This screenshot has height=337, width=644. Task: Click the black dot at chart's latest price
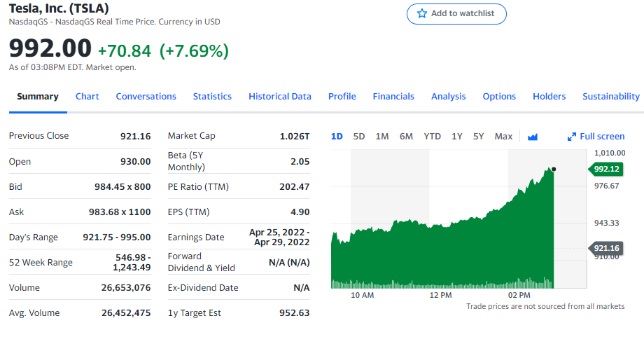click(554, 169)
